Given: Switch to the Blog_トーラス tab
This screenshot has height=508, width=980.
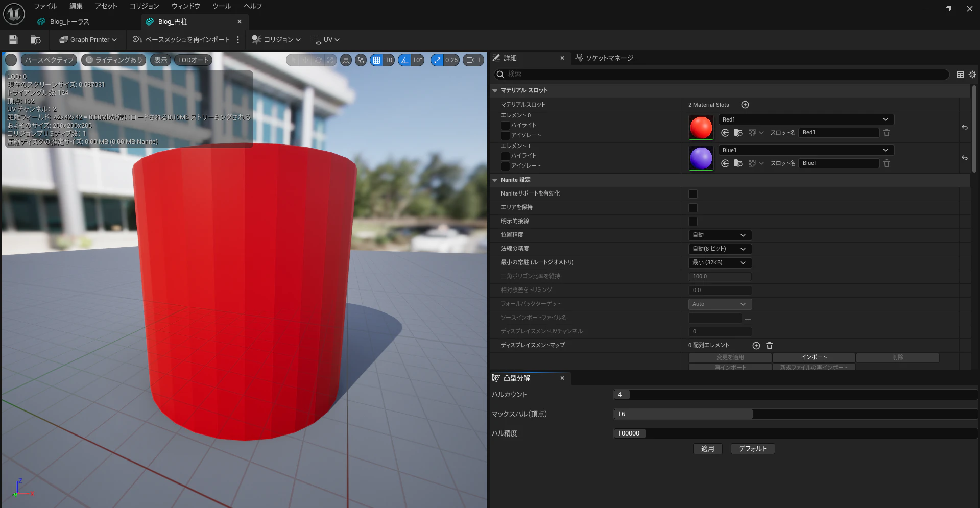Looking at the screenshot, I should pyautogui.click(x=69, y=22).
